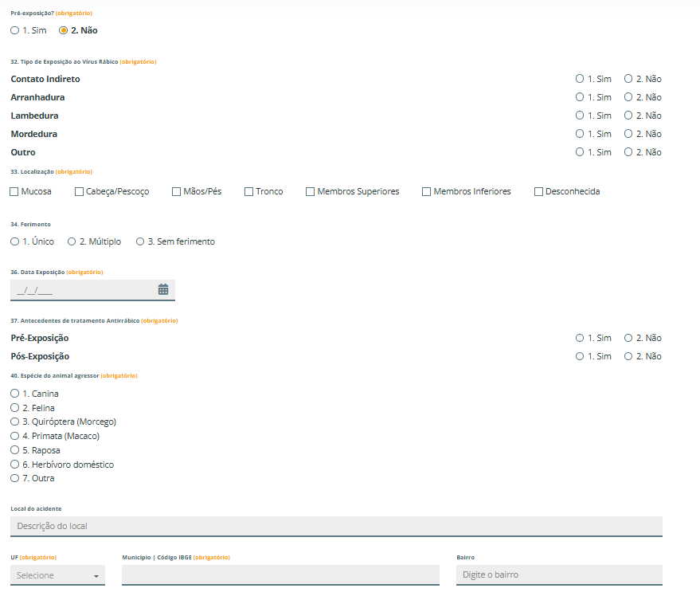
Task: Check the Desconhecida location box
Action: (538, 192)
